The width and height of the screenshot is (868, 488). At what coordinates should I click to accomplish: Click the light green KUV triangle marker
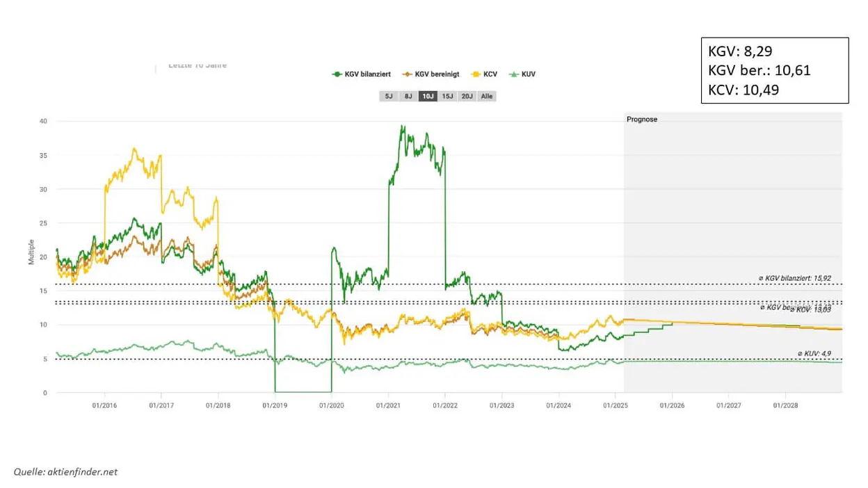(514, 74)
